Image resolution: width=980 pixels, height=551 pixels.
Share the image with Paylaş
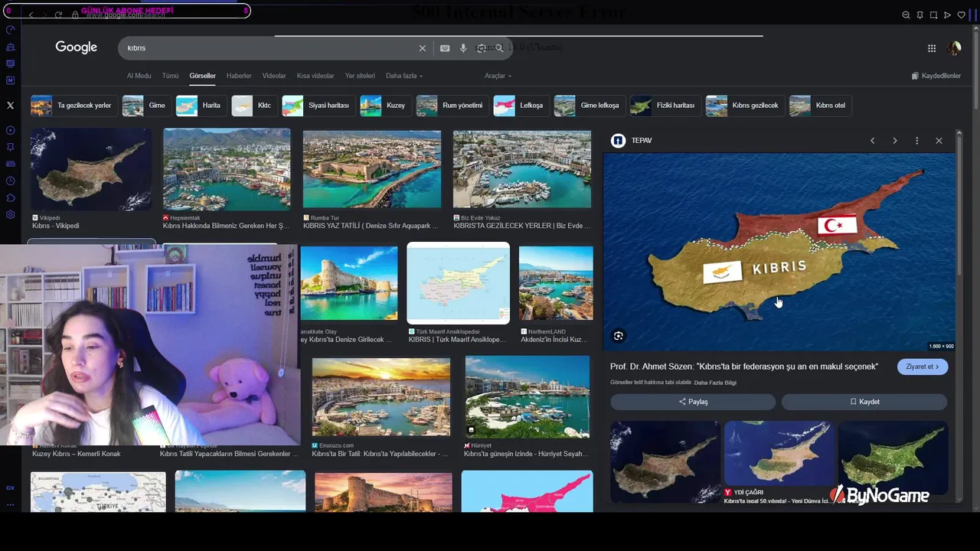(693, 402)
